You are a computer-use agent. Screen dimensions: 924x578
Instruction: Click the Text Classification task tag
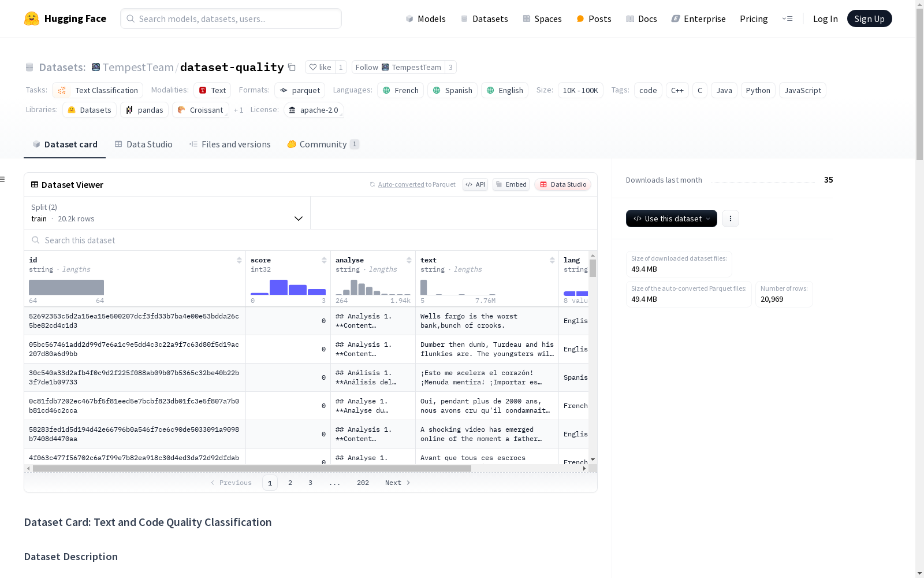98,90
